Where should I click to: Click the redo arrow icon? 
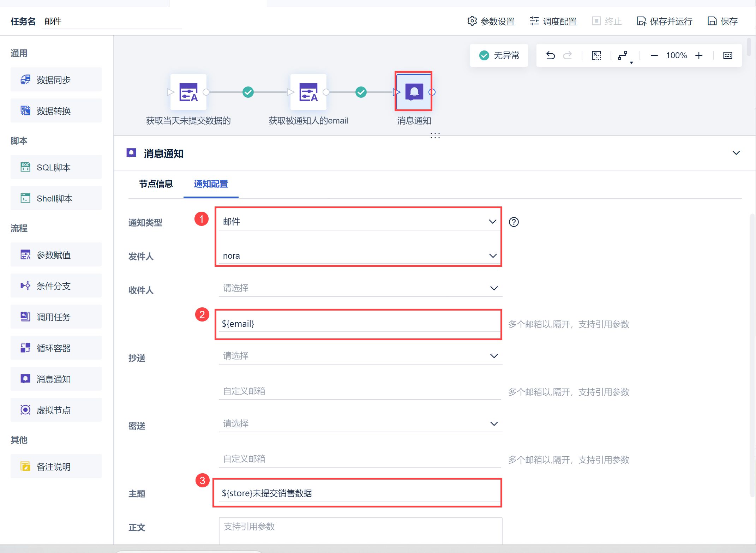[x=568, y=55]
